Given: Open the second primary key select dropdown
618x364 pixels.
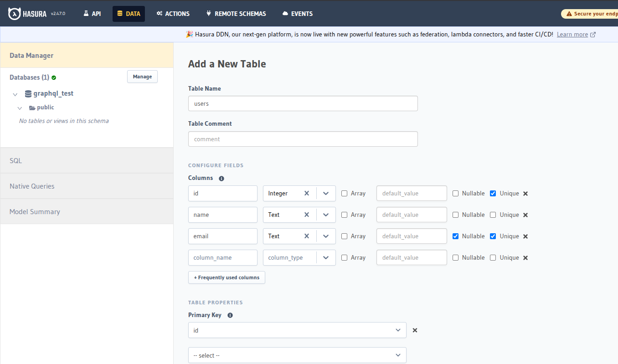Looking at the screenshot, I should (x=297, y=355).
